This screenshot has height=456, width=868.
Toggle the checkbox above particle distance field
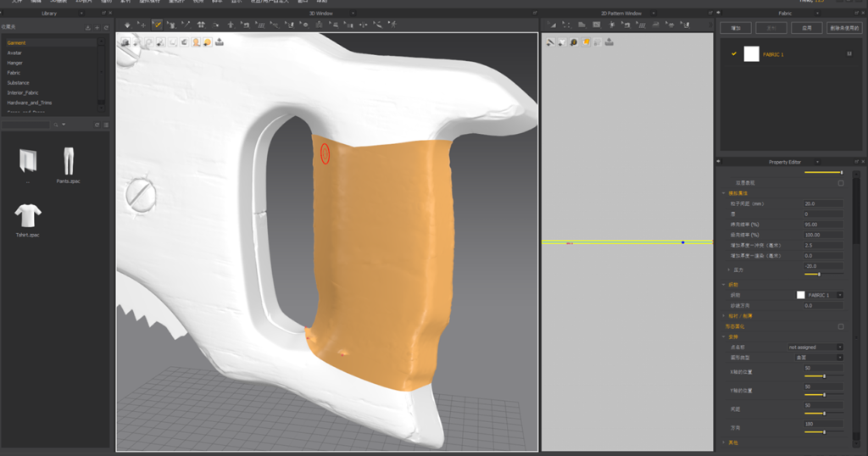840,182
